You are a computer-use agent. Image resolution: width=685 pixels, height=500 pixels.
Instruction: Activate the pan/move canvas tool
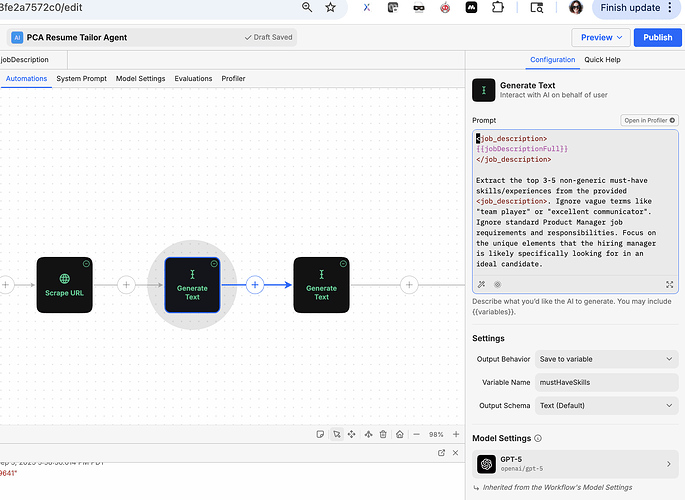point(352,434)
